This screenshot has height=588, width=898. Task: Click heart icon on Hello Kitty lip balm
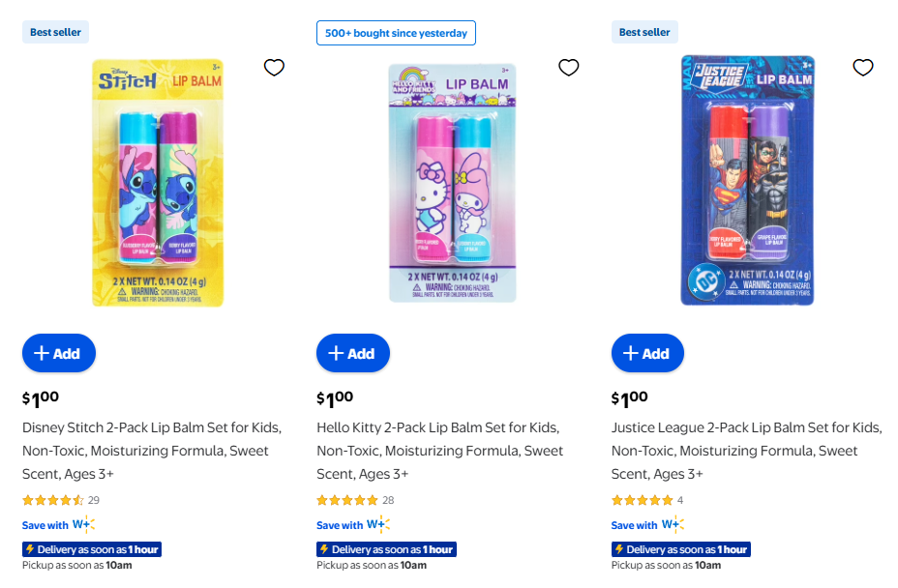pos(569,68)
